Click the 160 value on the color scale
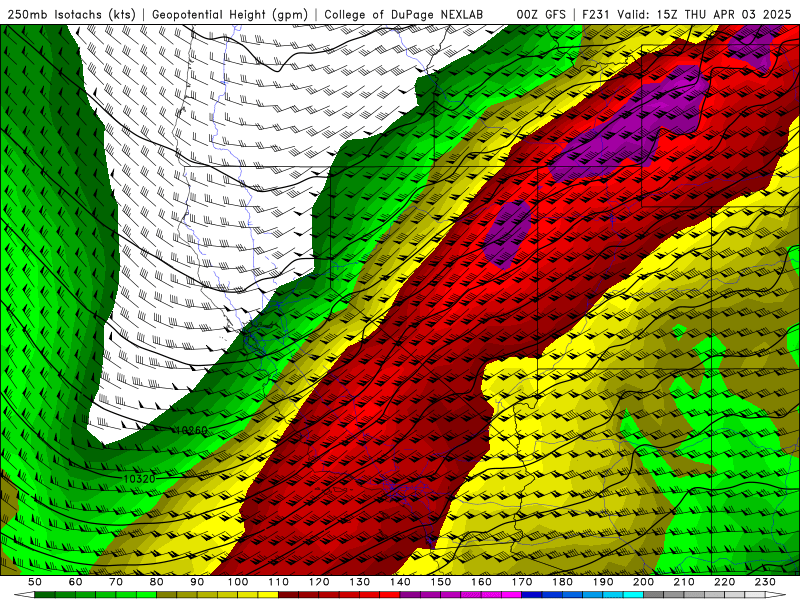Image resolution: width=800 pixels, height=600 pixels. point(482,582)
